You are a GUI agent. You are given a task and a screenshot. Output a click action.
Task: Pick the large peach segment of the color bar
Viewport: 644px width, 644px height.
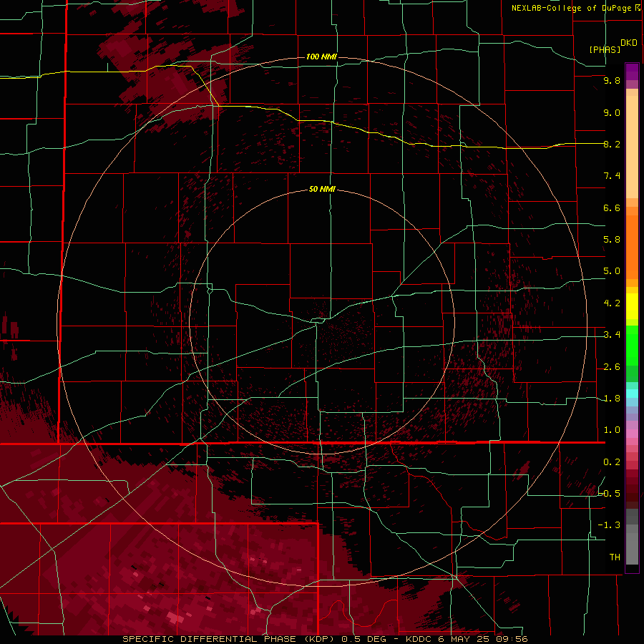tap(632, 147)
